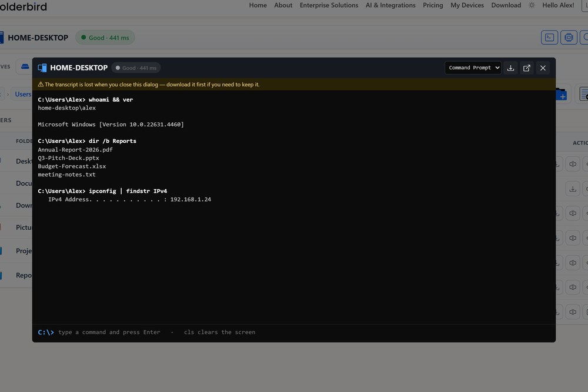Click the new text file icon behind the dialog
588x392 pixels.
583,94
